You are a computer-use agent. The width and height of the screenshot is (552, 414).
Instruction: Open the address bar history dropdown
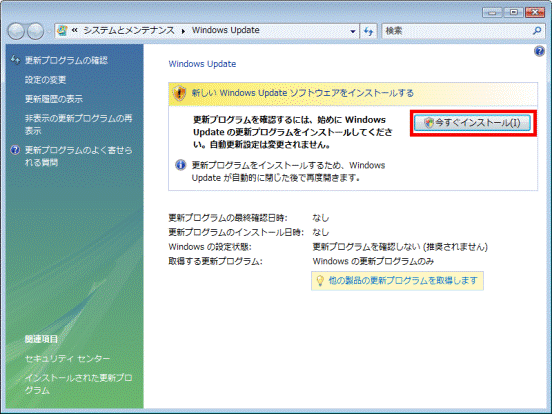tap(353, 31)
